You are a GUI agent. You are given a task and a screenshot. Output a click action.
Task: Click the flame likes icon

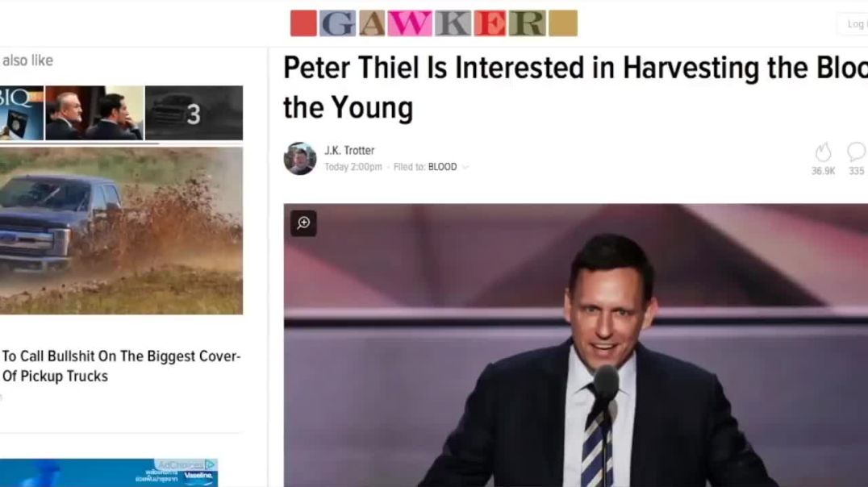(823, 152)
